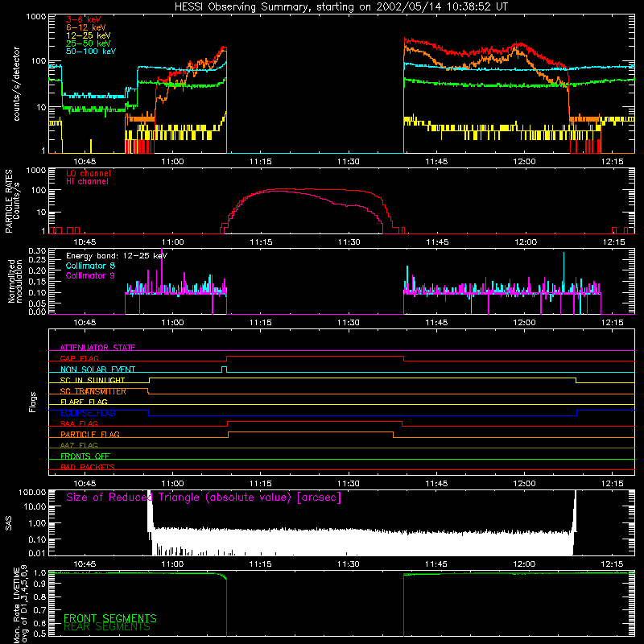The height and width of the screenshot is (644, 644).
Task: Select the 6-12 keV legend label
Action: [85, 27]
